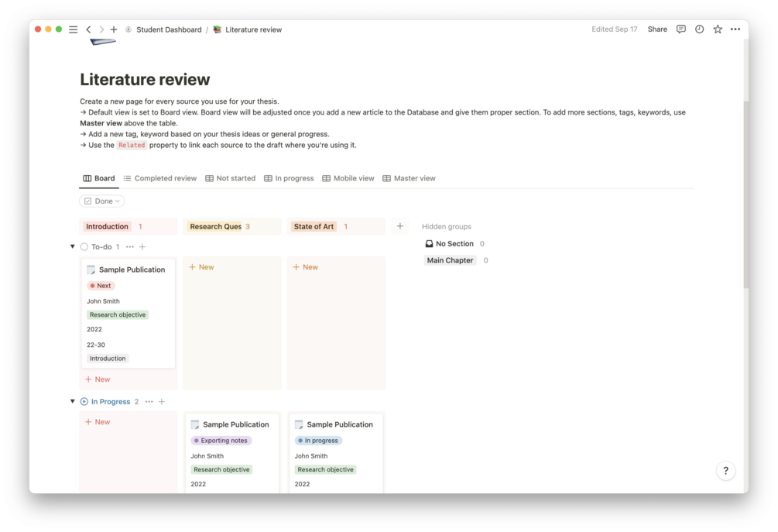Open the Sample Publication card marked Next
Screen dimensions: 778x532
tap(128, 313)
